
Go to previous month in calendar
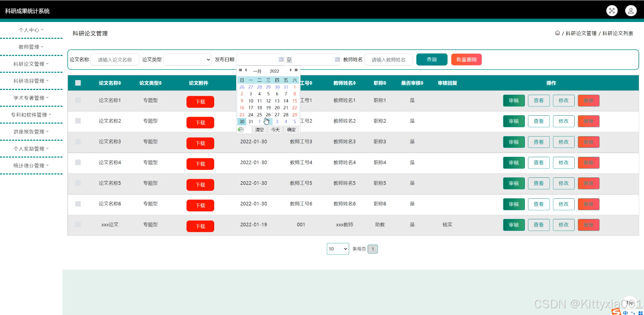246,70
